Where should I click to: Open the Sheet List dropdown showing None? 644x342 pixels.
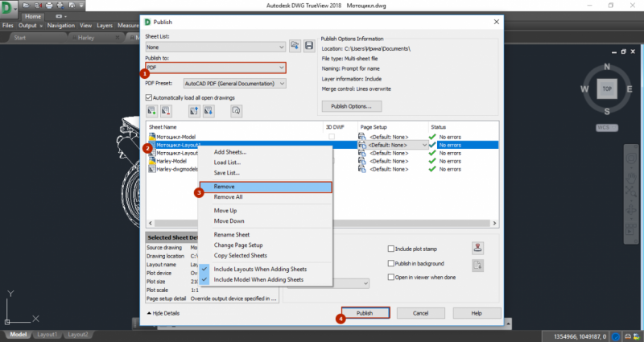coord(215,47)
